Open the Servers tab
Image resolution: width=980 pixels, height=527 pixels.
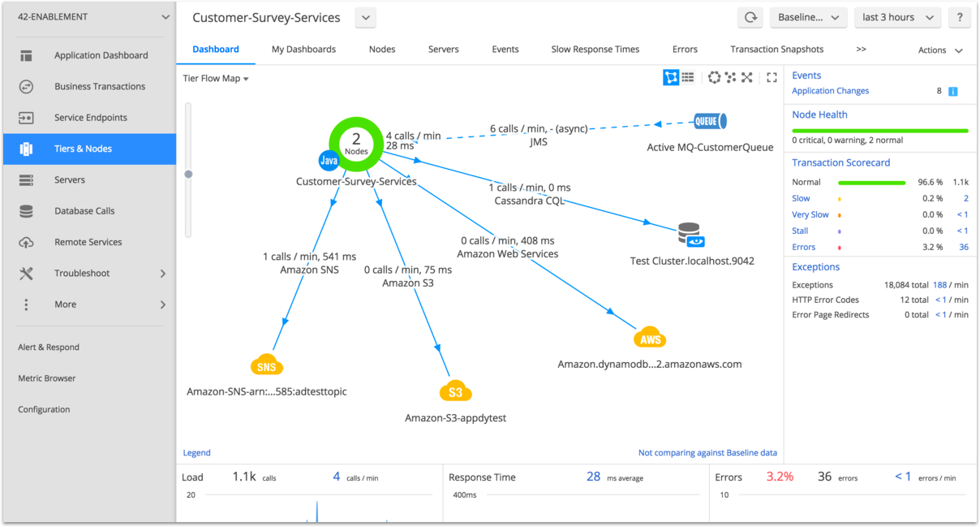click(444, 50)
